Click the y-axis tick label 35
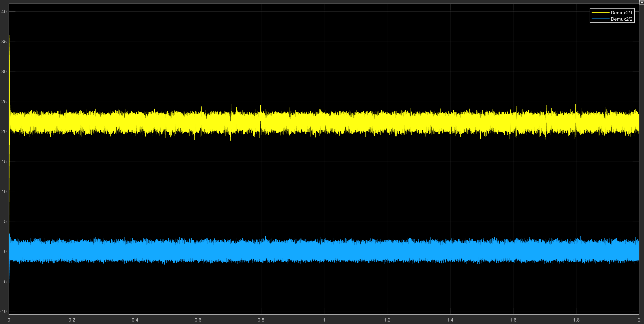644x324 pixels. click(4, 42)
